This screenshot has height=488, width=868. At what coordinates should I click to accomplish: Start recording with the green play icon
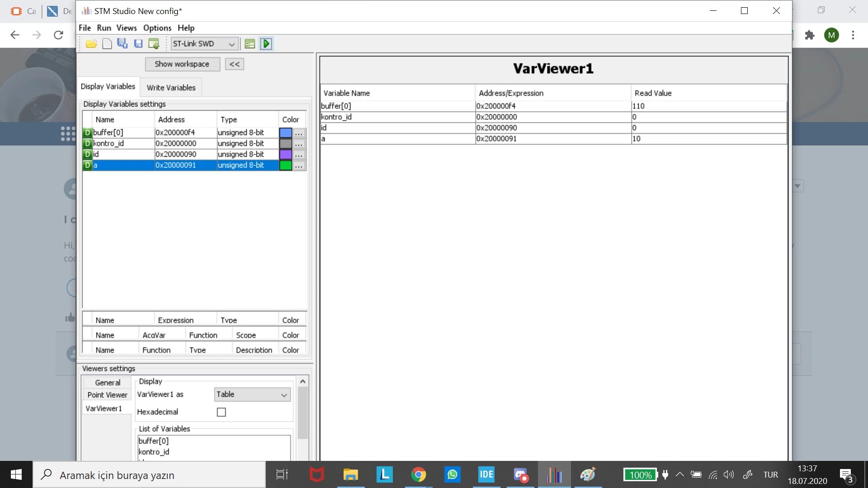pyautogui.click(x=266, y=44)
